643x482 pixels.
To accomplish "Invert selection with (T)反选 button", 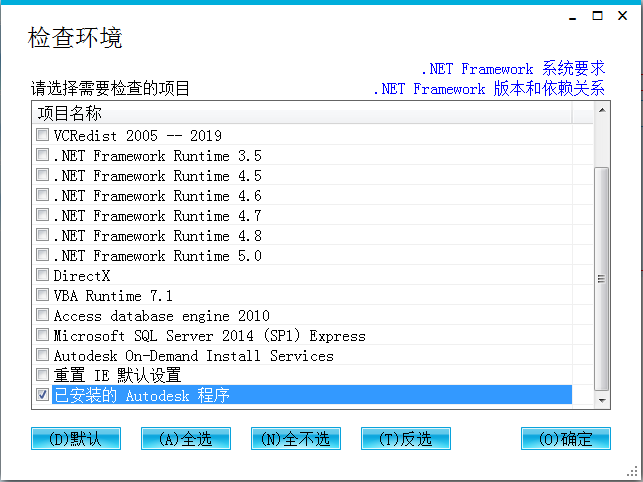I will click(x=406, y=439).
